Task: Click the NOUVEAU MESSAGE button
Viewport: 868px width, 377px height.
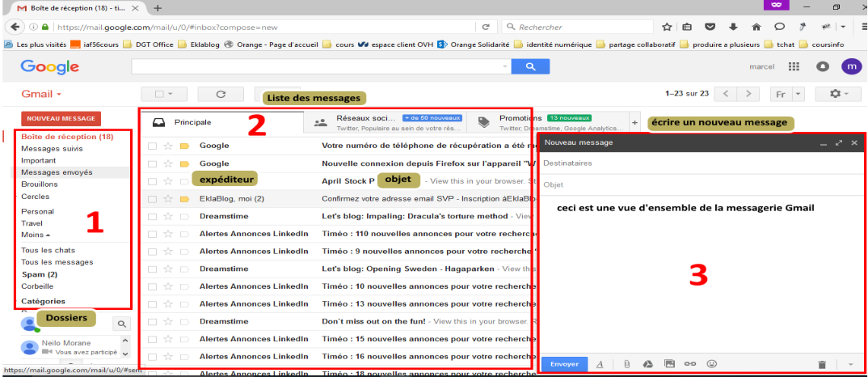Action: click(x=61, y=119)
